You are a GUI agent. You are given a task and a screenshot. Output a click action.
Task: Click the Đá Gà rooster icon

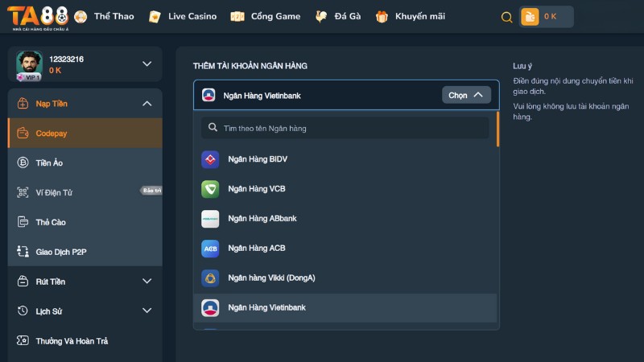click(320, 17)
